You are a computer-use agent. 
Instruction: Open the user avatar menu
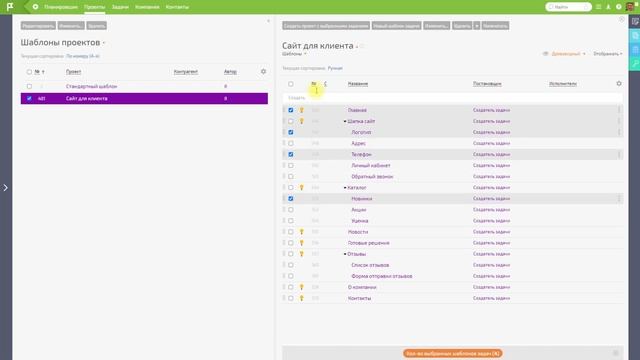[x=630, y=7]
